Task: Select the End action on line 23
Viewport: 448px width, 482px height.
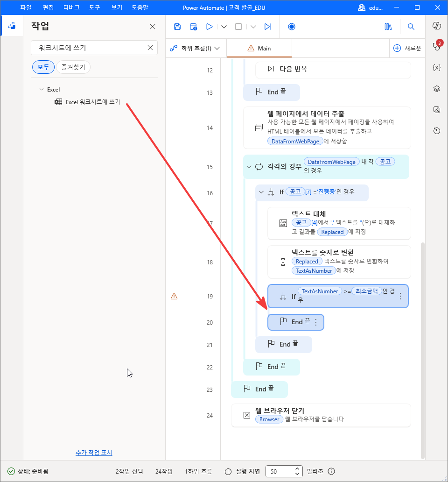Action: click(x=259, y=389)
